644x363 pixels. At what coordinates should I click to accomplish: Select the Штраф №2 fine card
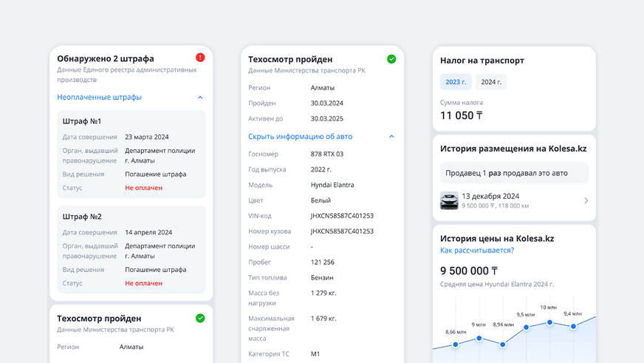click(x=131, y=250)
